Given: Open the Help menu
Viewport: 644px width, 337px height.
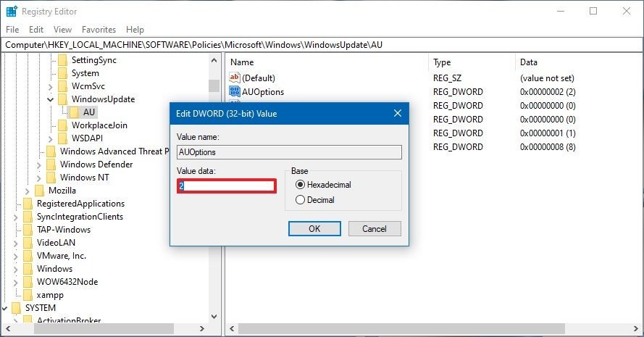Looking at the screenshot, I should 135,30.
